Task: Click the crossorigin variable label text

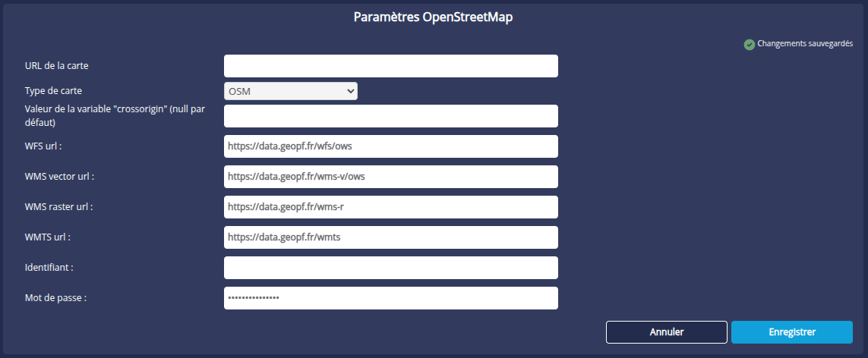Action: pos(115,115)
